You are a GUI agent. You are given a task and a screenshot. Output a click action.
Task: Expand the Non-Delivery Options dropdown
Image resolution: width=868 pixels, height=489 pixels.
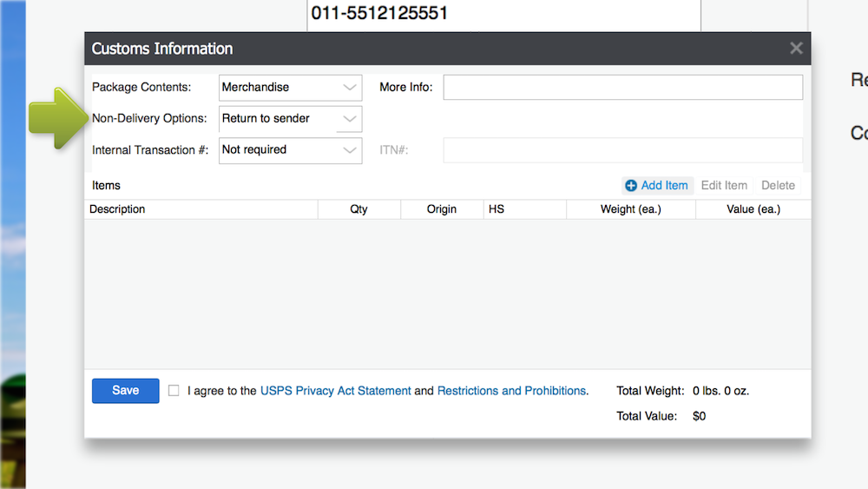pos(290,119)
